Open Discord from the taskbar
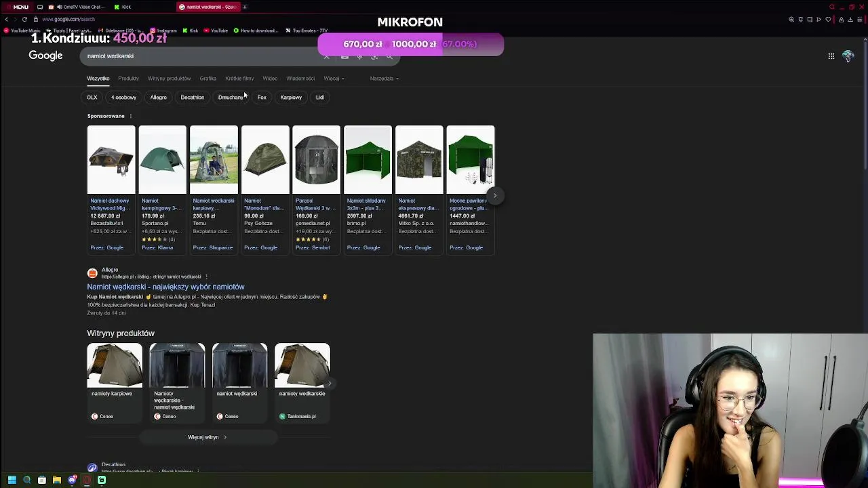The width and height of the screenshot is (868, 488). coord(72,480)
